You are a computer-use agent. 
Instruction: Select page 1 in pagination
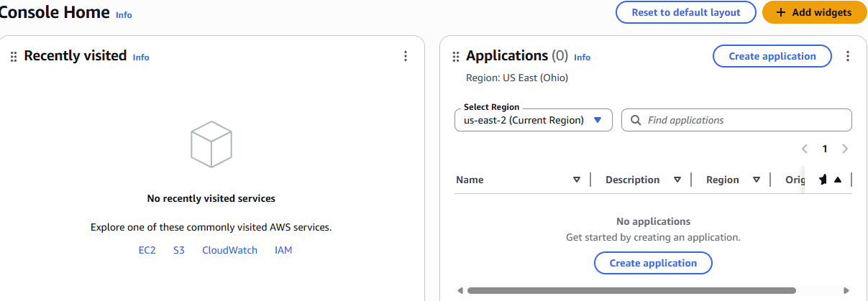[825, 149]
